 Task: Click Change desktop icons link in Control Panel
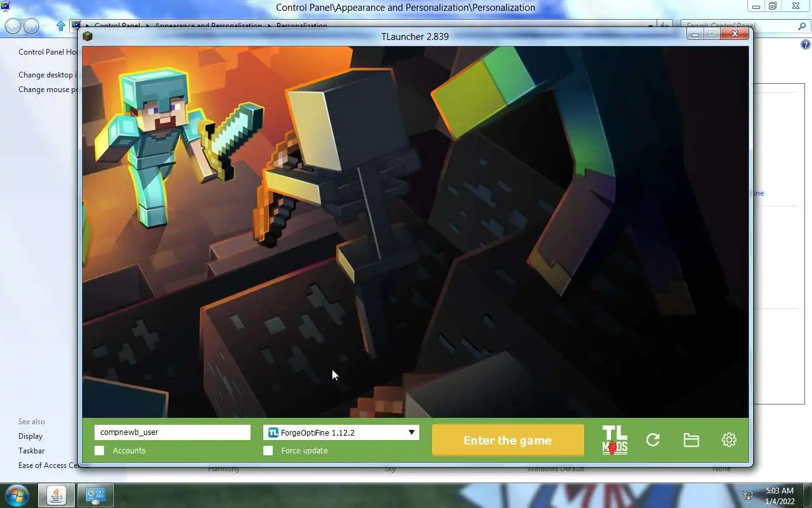click(48, 75)
